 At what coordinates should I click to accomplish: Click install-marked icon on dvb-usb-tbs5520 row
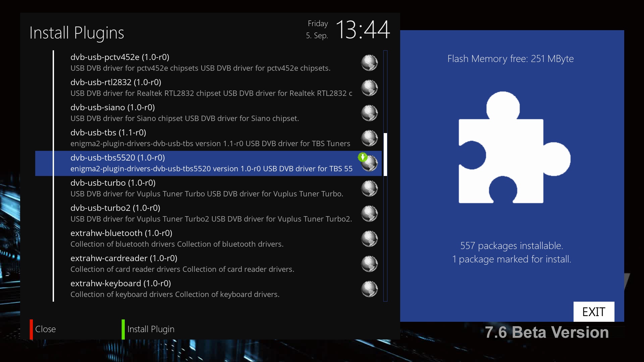click(363, 157)
